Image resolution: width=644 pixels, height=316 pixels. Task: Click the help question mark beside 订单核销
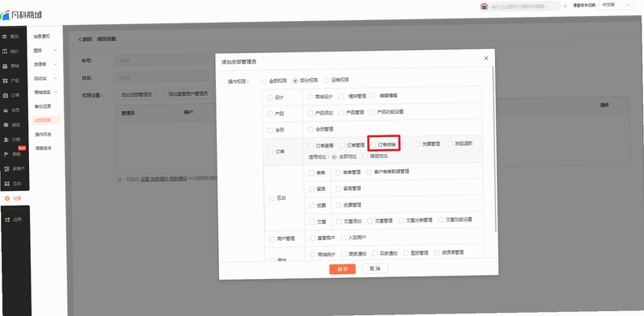404,144
